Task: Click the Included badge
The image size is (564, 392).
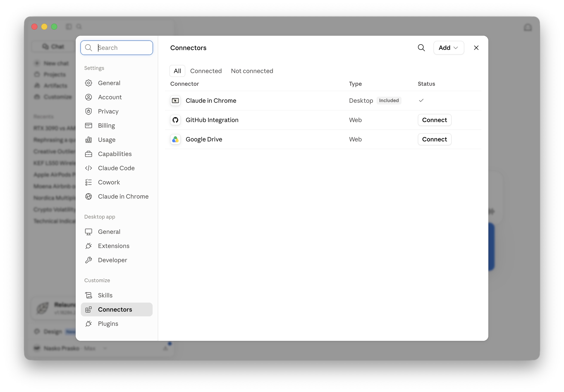Action: (389, 100)
